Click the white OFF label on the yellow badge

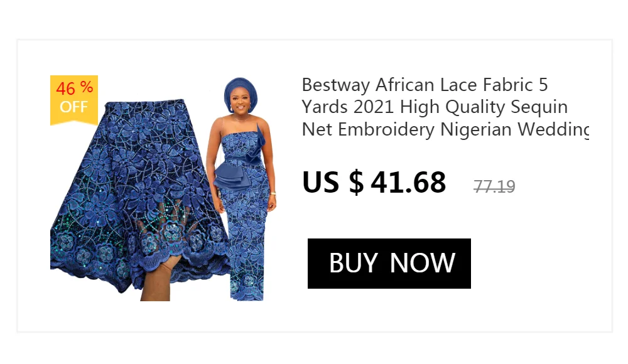(73, 107)
